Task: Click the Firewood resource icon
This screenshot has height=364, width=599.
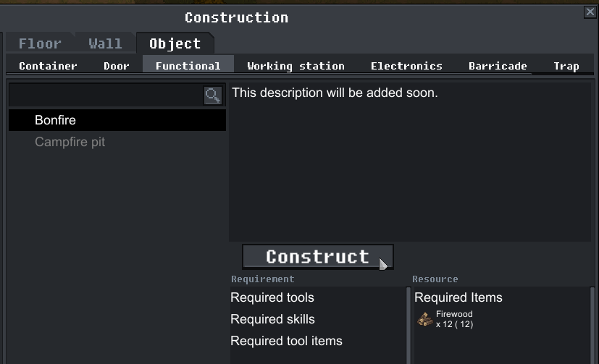Action: coord(425,319)
